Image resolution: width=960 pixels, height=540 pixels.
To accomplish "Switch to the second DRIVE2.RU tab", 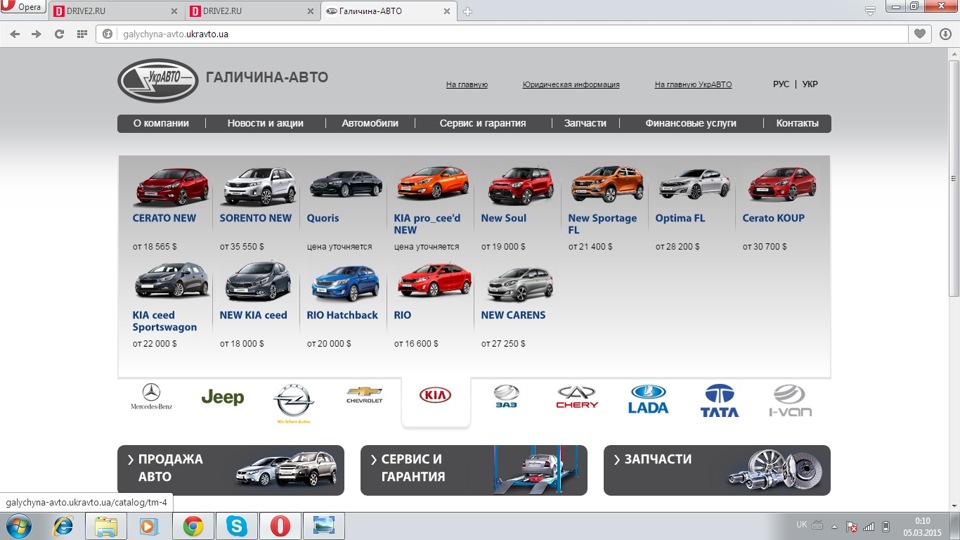I will click(252, 11).
